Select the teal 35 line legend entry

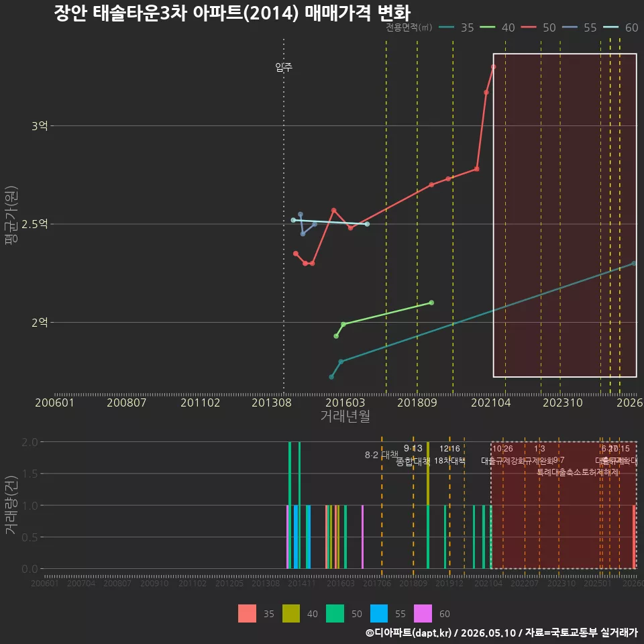coord(456,28)
